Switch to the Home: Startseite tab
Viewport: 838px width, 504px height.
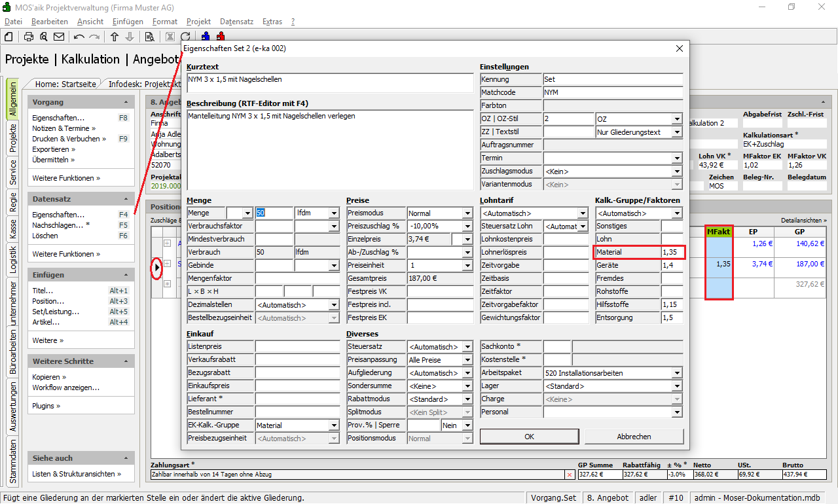click(65, 84)
